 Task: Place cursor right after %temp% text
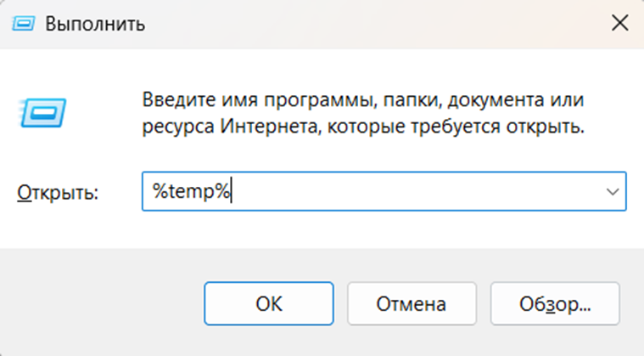232,192
